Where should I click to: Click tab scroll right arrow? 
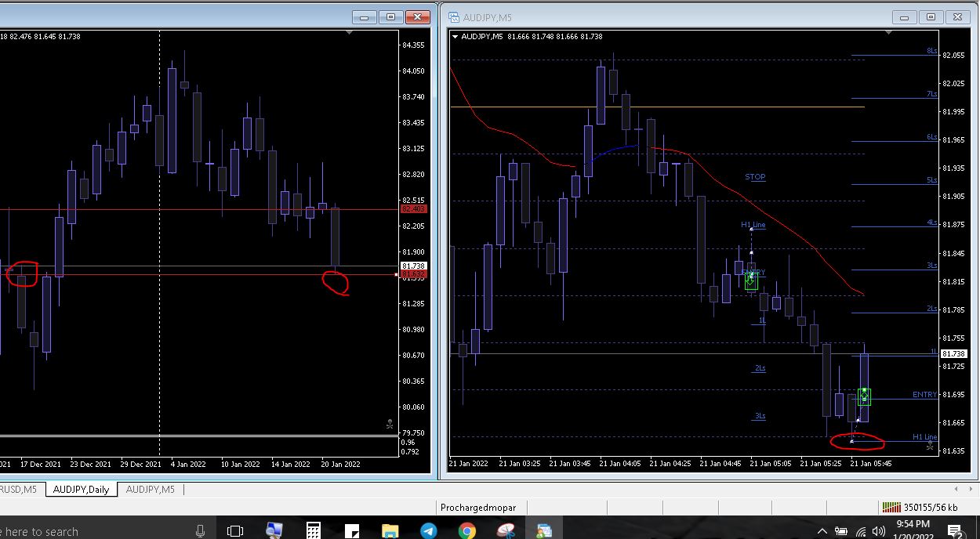tap(970, 490)
